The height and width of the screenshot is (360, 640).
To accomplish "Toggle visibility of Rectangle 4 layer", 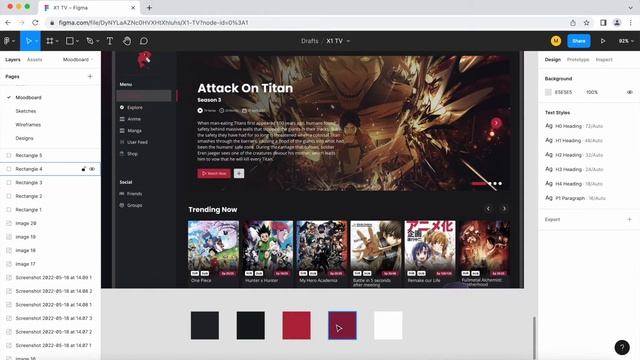I will (92, 169).
